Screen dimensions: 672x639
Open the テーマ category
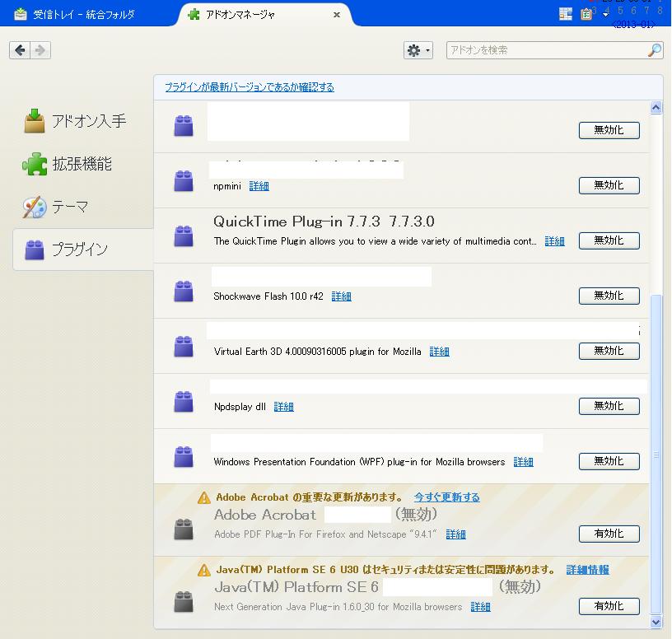pyautogui.click(x=56, y=207)
